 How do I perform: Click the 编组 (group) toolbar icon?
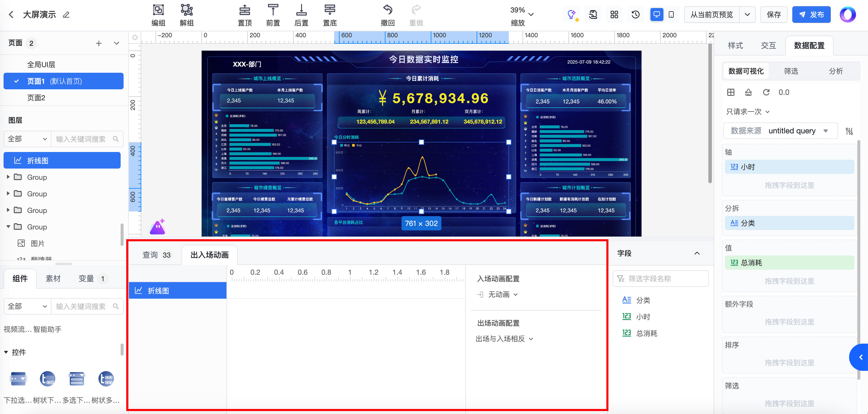pyautogui.click(x=158, y=10)
